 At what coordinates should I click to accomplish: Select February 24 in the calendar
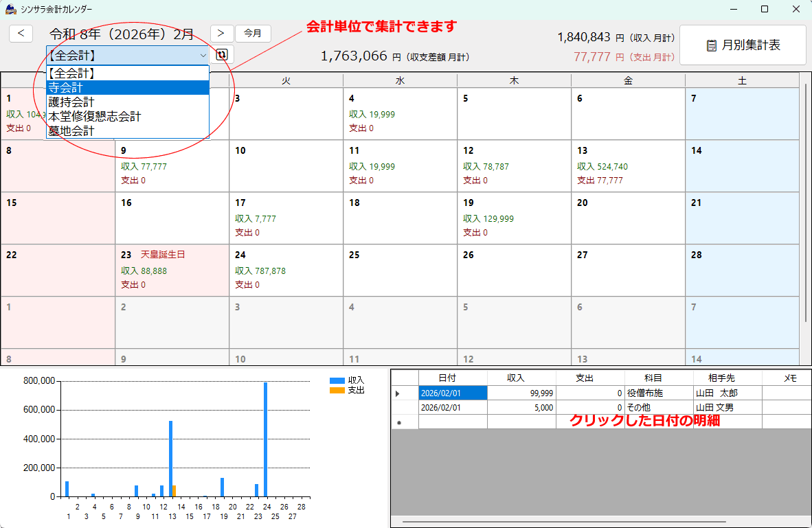tap(286, 270)
